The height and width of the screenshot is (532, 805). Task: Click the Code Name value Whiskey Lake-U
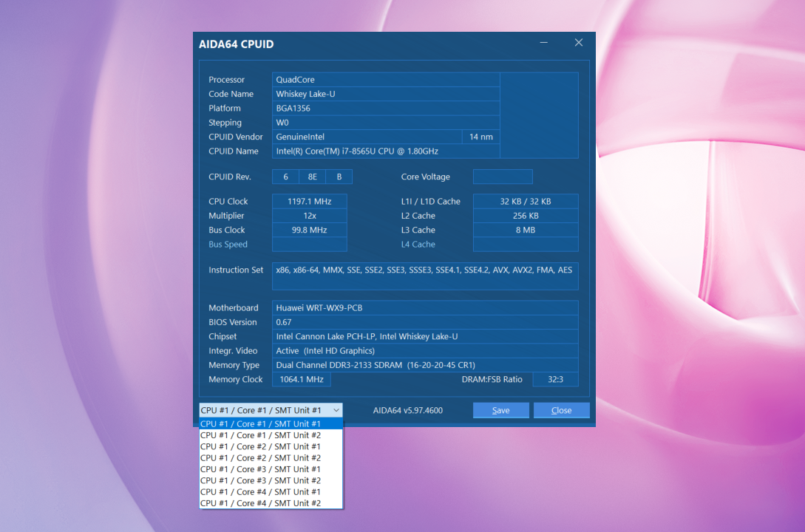(386, 94)
